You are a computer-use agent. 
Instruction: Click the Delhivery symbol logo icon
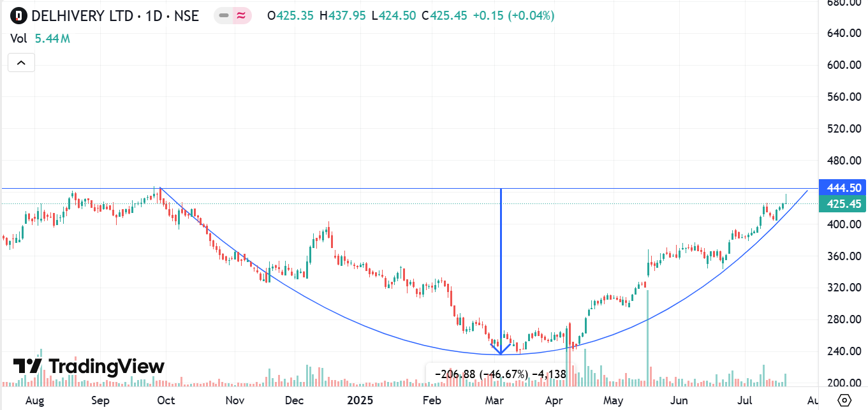click(x=20, y=15)
